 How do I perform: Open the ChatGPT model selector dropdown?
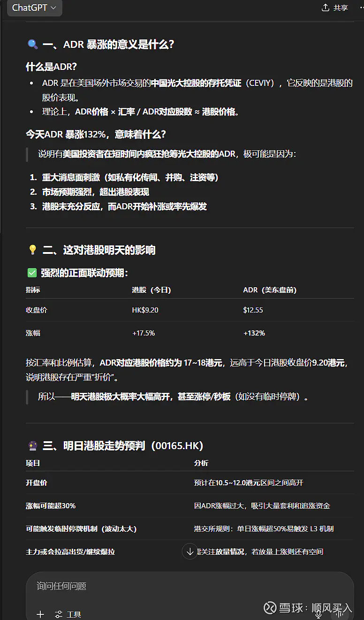[x=34, y=8]
